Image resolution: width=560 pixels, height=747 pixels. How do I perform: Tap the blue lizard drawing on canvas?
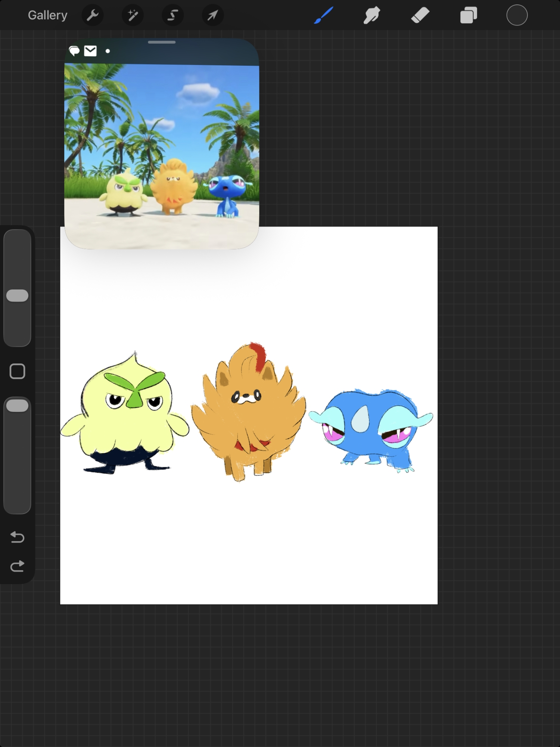point(371,430)
